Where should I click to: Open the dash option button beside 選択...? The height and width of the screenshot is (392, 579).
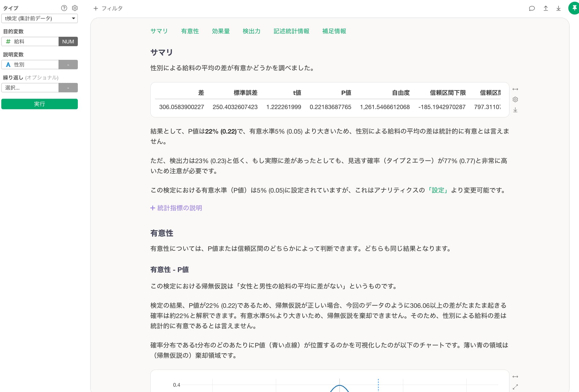click(68, 88)
